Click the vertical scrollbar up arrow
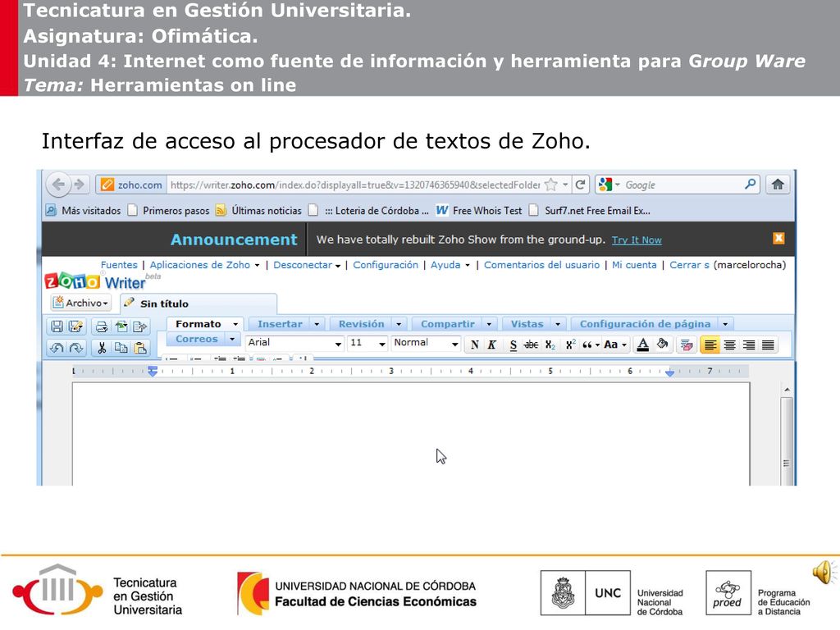Image resolution: width=840 pixels, height=630 pixels. (787, 390)
